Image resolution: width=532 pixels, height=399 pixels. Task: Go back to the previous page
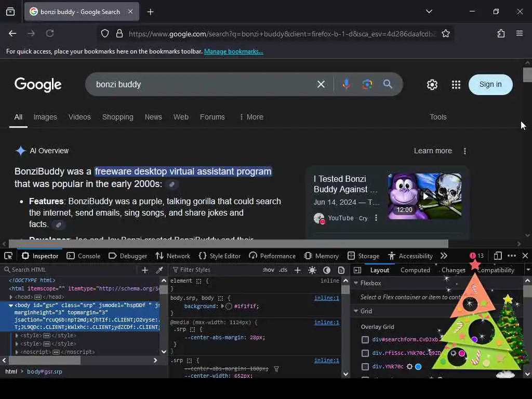click(x=12, y=34)
